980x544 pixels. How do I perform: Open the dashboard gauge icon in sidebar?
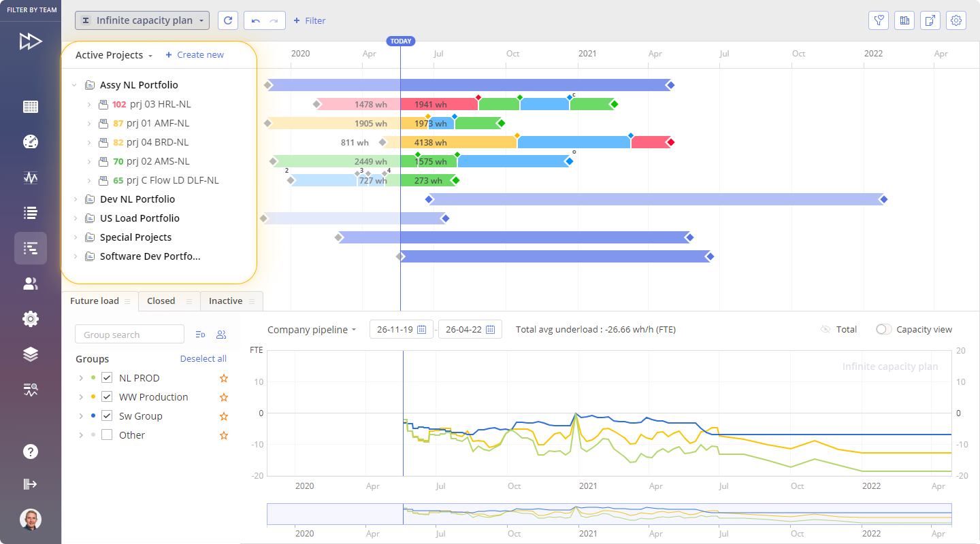(31, 141)
